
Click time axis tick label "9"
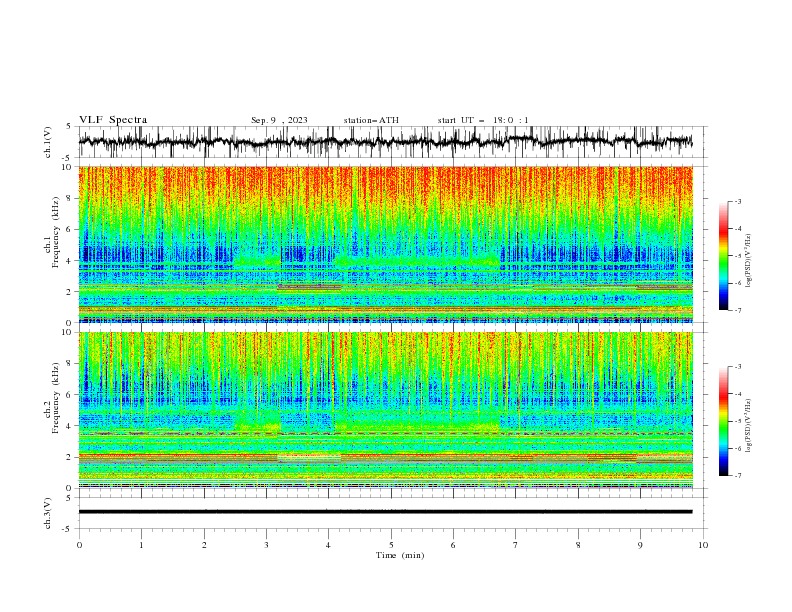pyautogui.click(x=640, y=545)
